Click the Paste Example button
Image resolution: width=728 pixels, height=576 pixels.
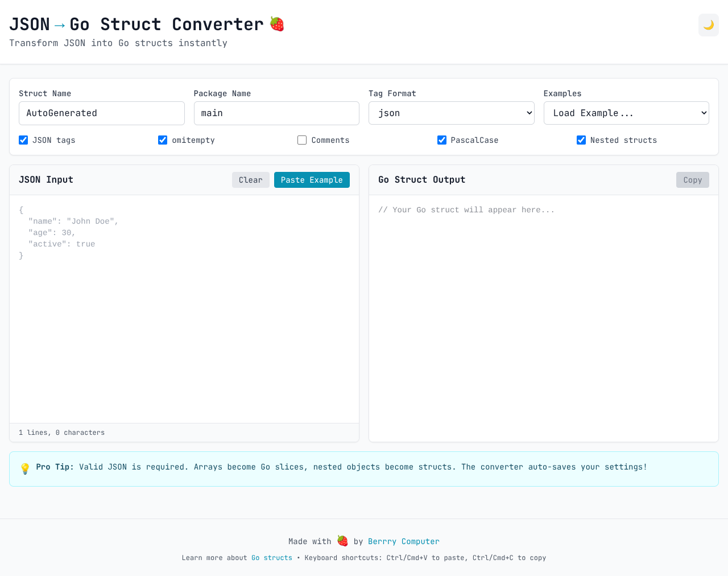pyautogui.click(x=312, y=180)
